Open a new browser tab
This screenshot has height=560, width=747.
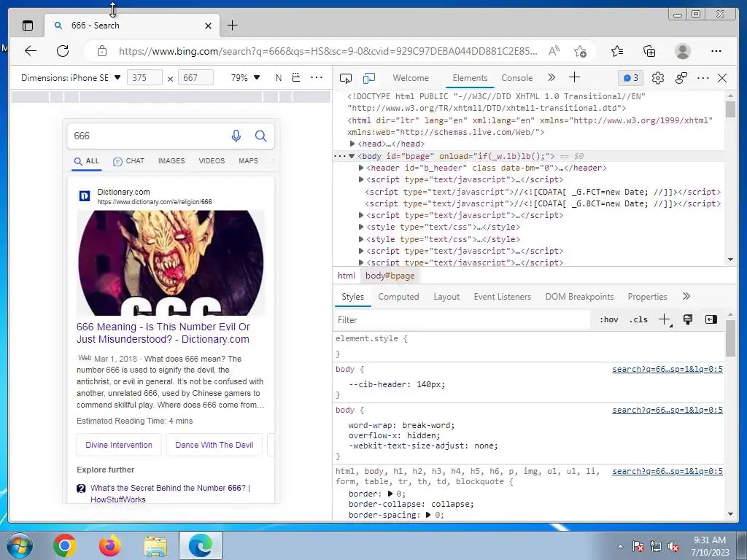click(x=232, y=26)
